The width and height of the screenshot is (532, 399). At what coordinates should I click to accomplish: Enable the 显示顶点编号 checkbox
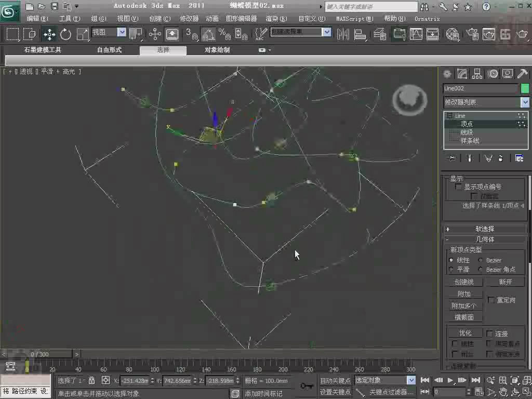(x=458, y=187)
